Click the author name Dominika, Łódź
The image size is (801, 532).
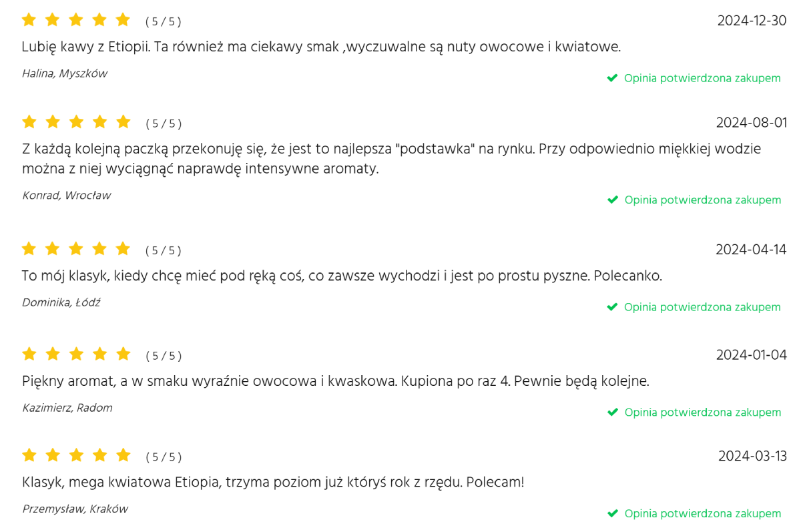[61, 302]
